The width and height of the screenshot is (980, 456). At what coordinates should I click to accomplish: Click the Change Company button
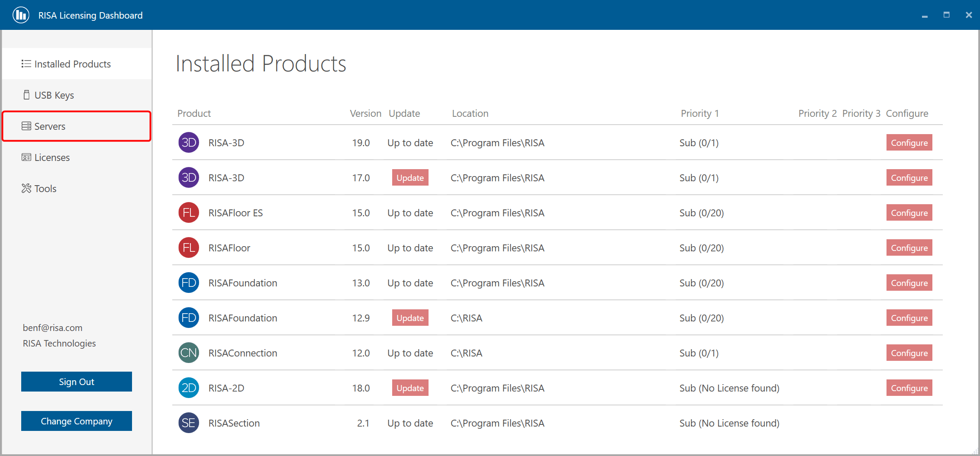pos(77,421)
